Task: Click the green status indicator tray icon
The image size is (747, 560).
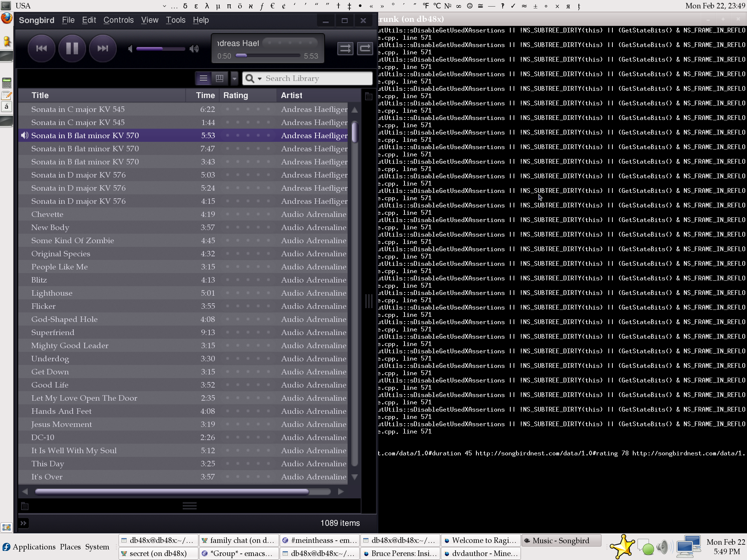Action: pyautogui.click(x=647, y=548)
